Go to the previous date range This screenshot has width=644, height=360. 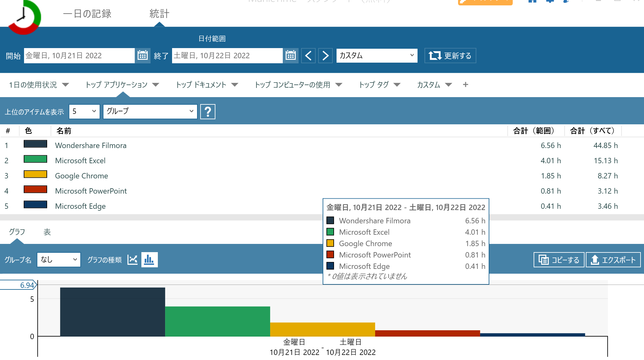coord(308,56)
